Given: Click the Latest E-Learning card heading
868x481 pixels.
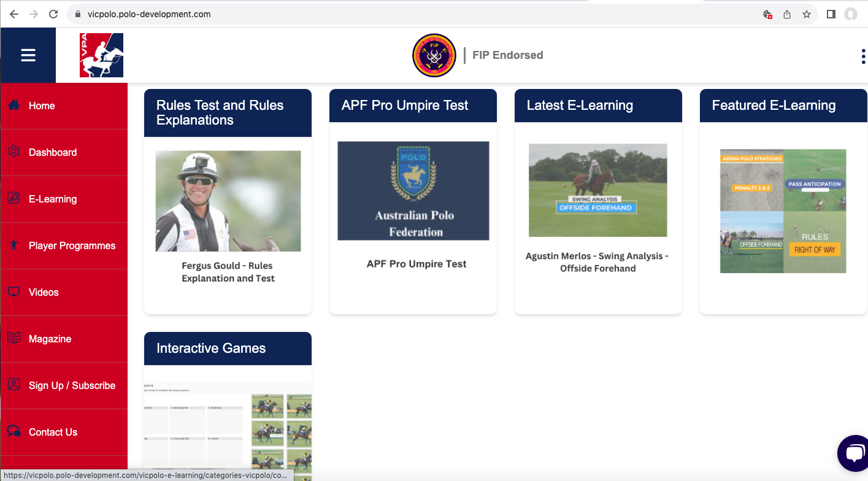Looking at the screenshot, I should coord(580,106).
